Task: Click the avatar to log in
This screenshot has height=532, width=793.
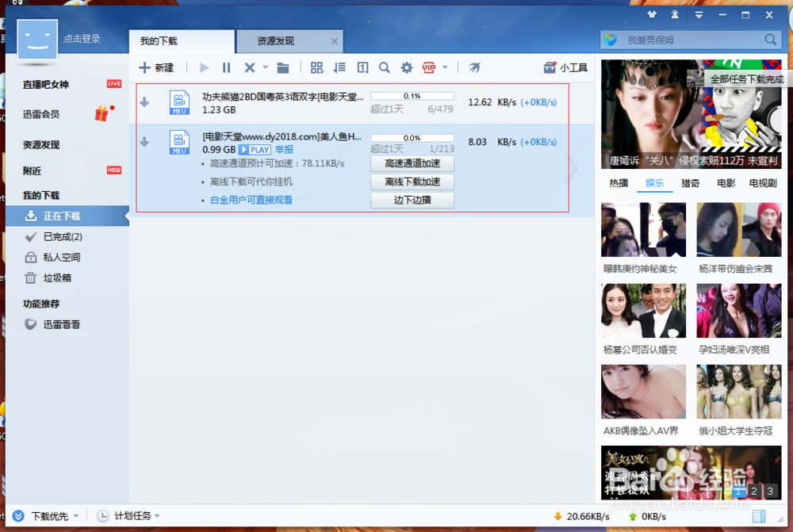Action: coord(37,40)
